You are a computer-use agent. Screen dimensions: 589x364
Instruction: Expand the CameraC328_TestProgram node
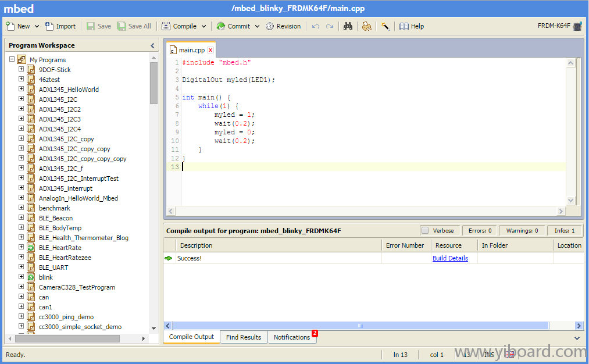point(21,286)
